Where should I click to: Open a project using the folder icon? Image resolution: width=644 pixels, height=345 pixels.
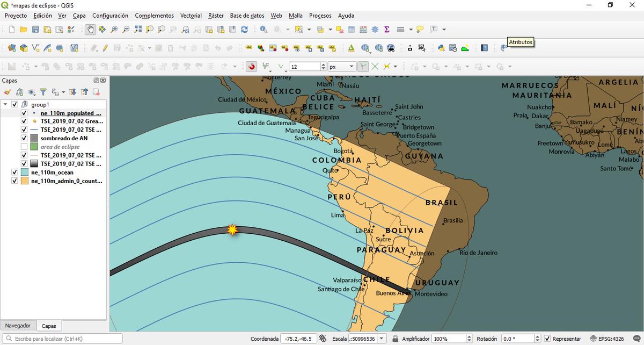click(x=23, y=30)
